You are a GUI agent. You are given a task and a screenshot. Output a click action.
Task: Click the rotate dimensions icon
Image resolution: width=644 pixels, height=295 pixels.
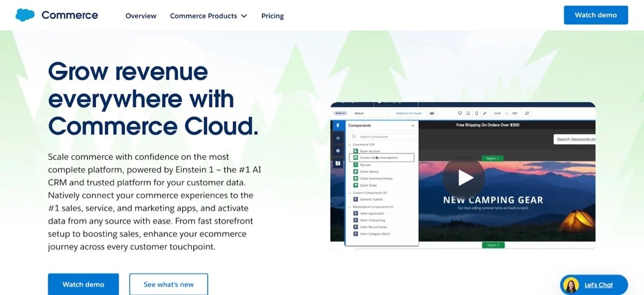click(x=528, y=113)
